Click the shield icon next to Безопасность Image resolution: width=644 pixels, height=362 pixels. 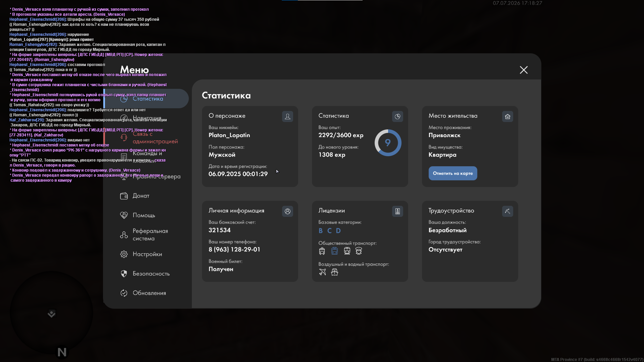pyautogui.click(x=124, y=274)
